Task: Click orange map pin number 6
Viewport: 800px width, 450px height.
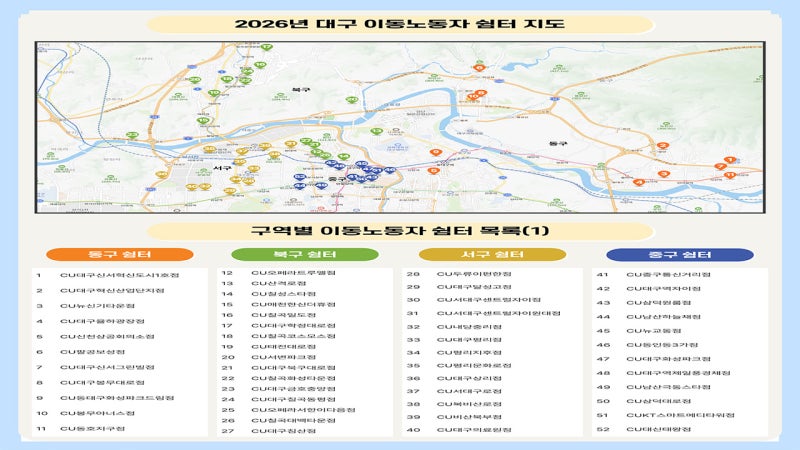Action: [x=480, y=67]
